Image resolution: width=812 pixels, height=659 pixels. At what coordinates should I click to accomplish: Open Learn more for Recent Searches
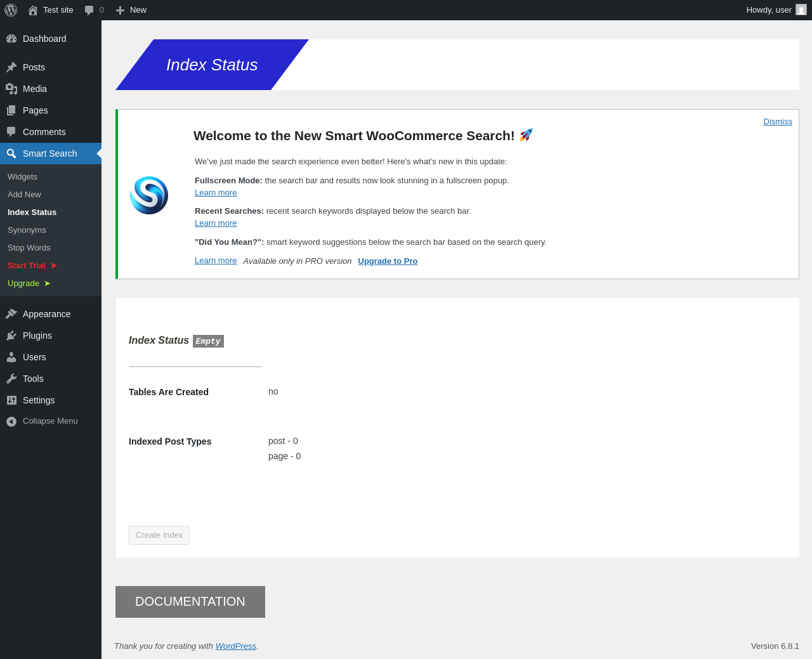[x=216, y=223]
